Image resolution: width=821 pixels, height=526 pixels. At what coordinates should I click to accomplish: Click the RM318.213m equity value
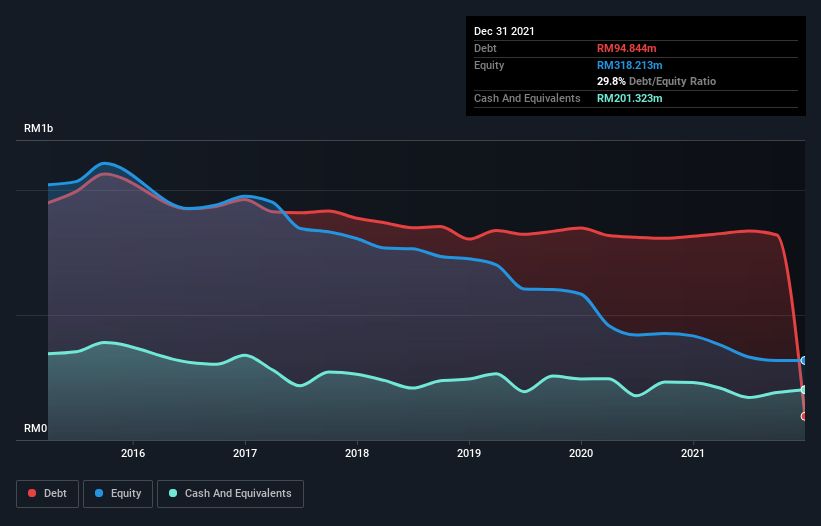click(630, 65)
